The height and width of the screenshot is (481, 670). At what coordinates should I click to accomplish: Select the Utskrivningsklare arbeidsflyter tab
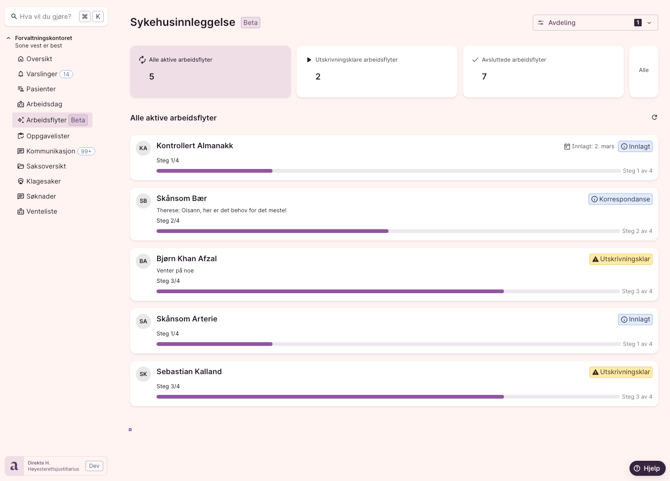pyautogui.click(x=376, y=71)
